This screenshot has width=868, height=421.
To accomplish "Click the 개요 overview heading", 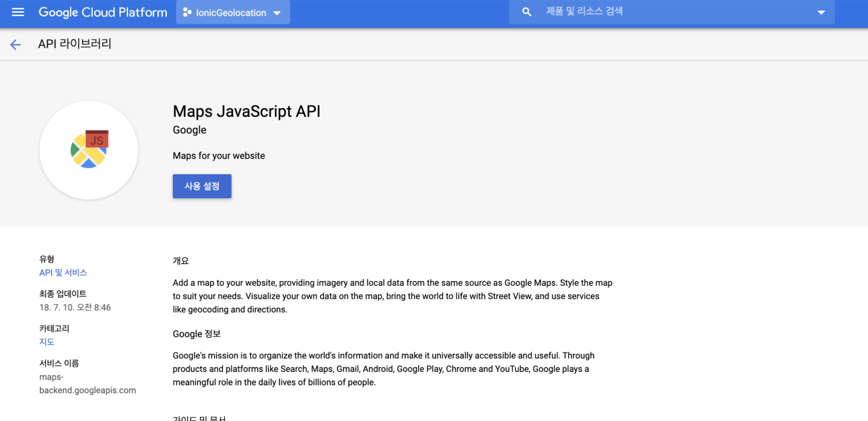I will pos(181,261).
